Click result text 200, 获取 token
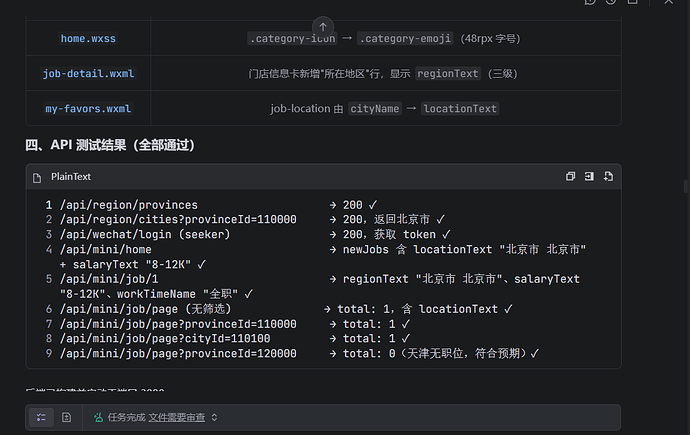Viewport: 690px width, 435px height. [389, 234]
